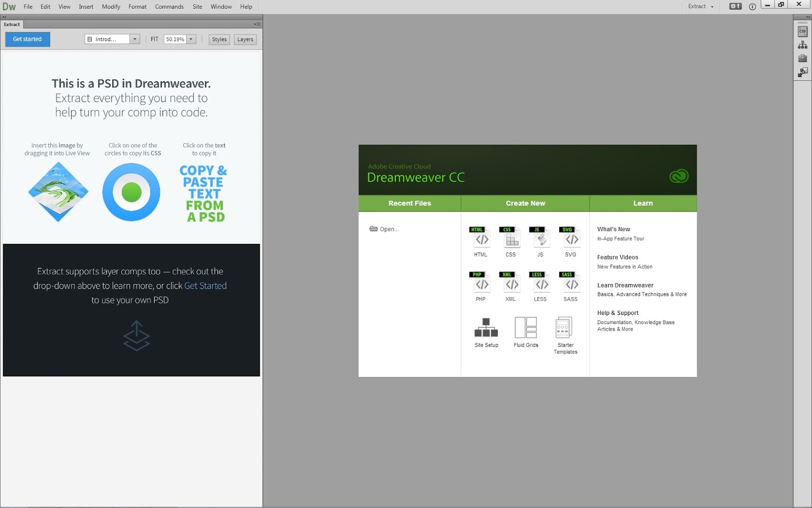Viewport: 812px width, 508px height.
Task: Click the upload PSD arrow icon
Action: click(137, 336)
